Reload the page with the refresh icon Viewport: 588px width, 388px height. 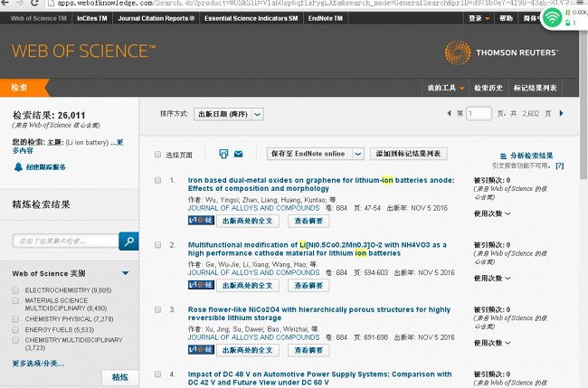tap(34, 3)
